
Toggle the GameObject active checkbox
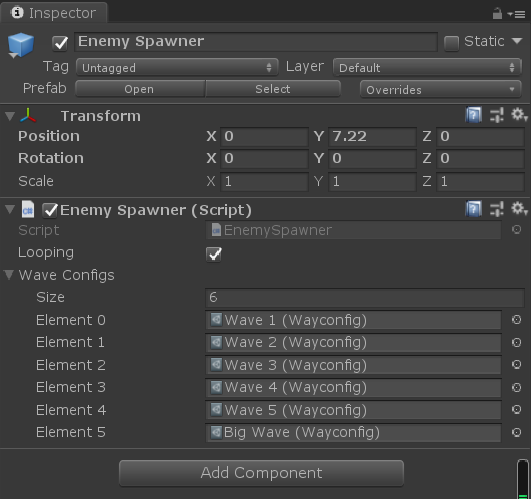[x=60, y=43]
